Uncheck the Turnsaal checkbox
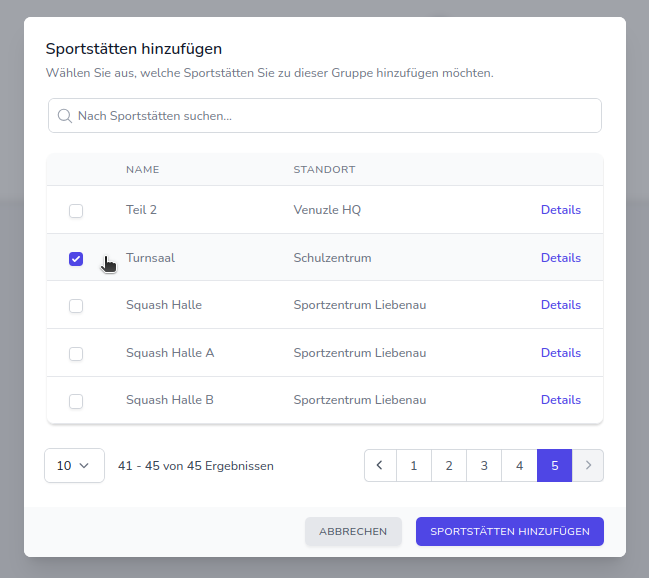Viewport: 649px width, 578px height. [76, 259]
